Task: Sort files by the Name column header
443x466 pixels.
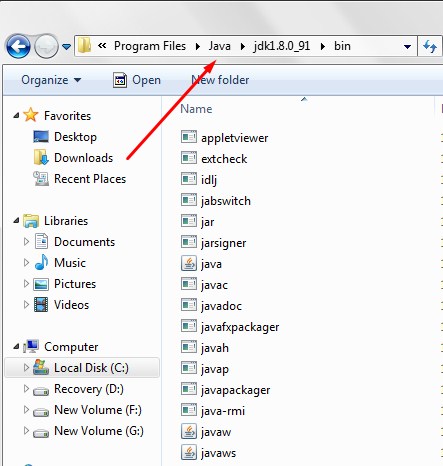Action: tap(196, 109)
